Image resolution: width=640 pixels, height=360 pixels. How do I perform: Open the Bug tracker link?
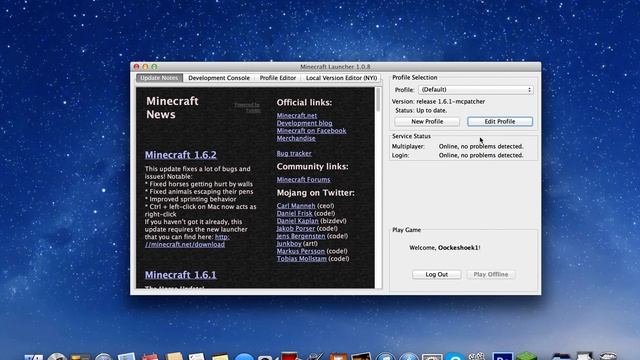tap(294, 153)
